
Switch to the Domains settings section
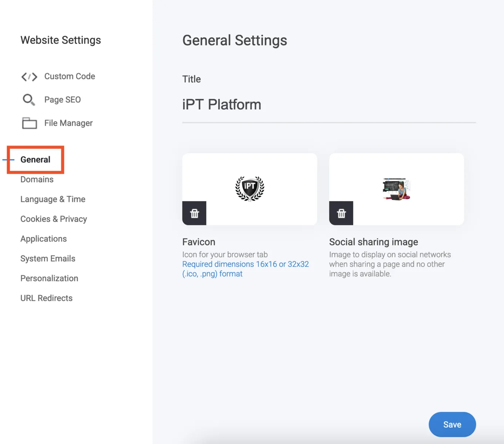pyautogui.click(x=37, y=179)
